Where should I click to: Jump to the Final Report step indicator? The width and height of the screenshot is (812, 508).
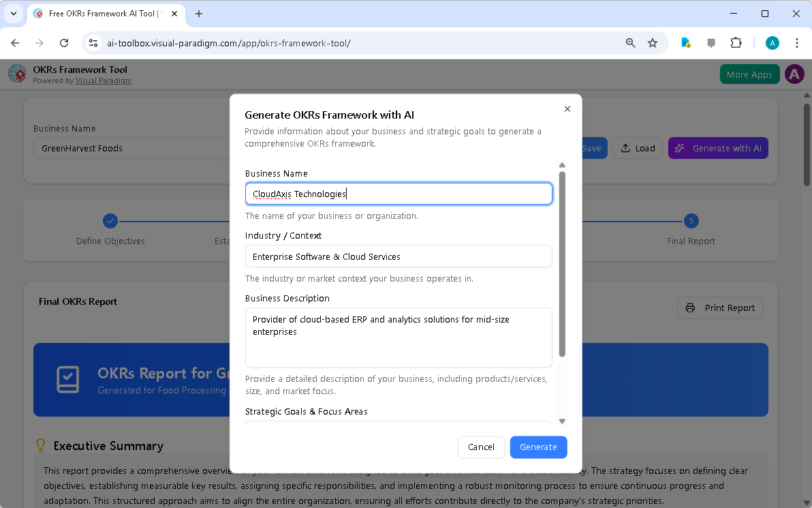tap(691, 221)
